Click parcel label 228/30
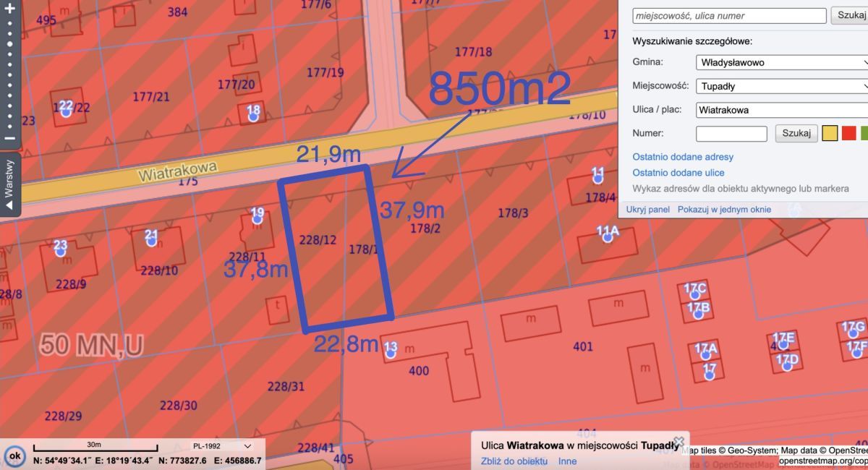 coord(178,405)
